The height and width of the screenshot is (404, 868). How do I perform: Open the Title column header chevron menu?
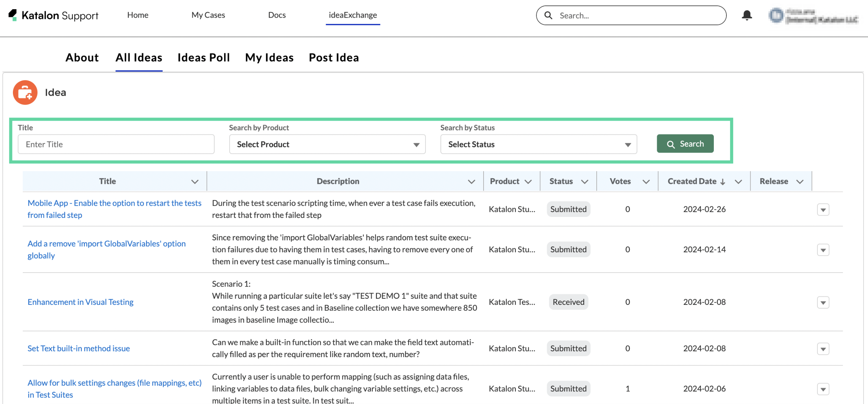coord(195,182)
